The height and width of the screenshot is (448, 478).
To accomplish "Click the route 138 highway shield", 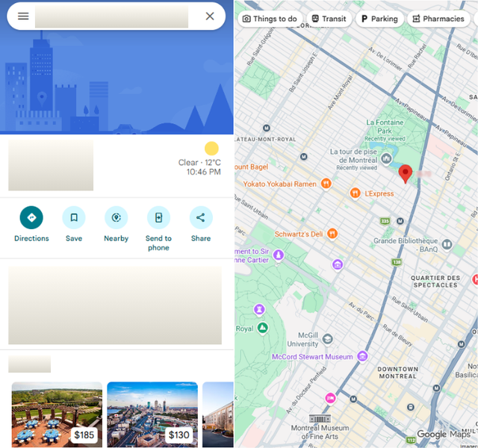I will pyautogui.click(x=397, y=262).
